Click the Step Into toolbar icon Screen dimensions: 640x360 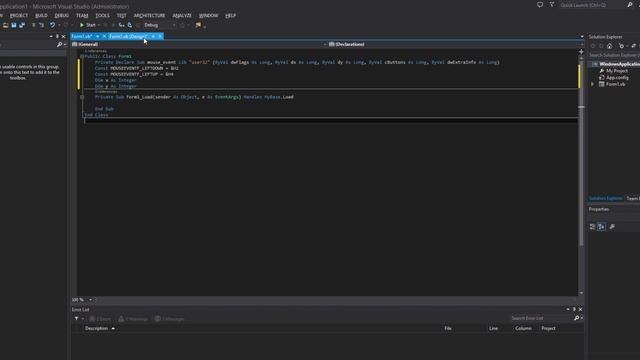[x=121, y=25]
